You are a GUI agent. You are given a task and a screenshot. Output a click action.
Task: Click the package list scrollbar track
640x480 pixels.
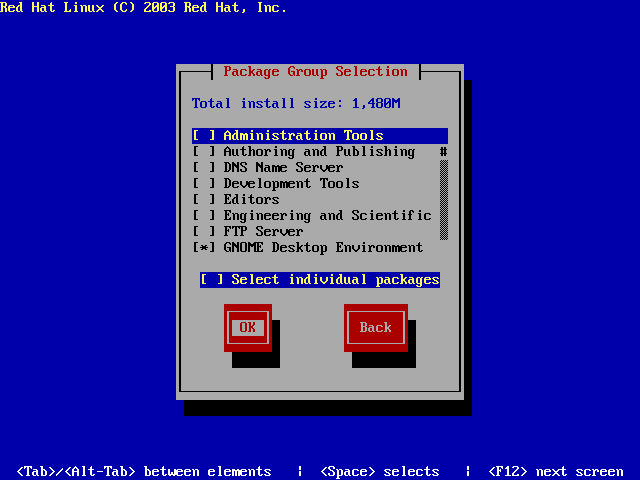(x=444, y=200)
